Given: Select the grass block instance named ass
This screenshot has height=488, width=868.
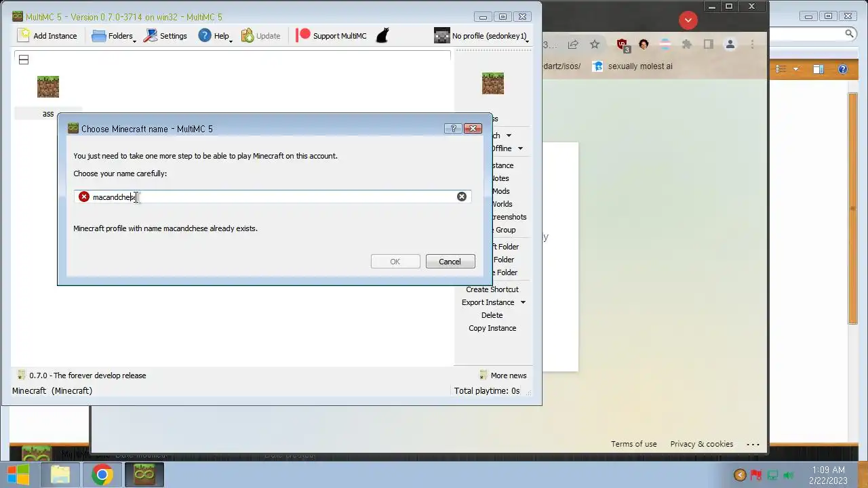Looking at the screenshot, I should tap(48, 97).
